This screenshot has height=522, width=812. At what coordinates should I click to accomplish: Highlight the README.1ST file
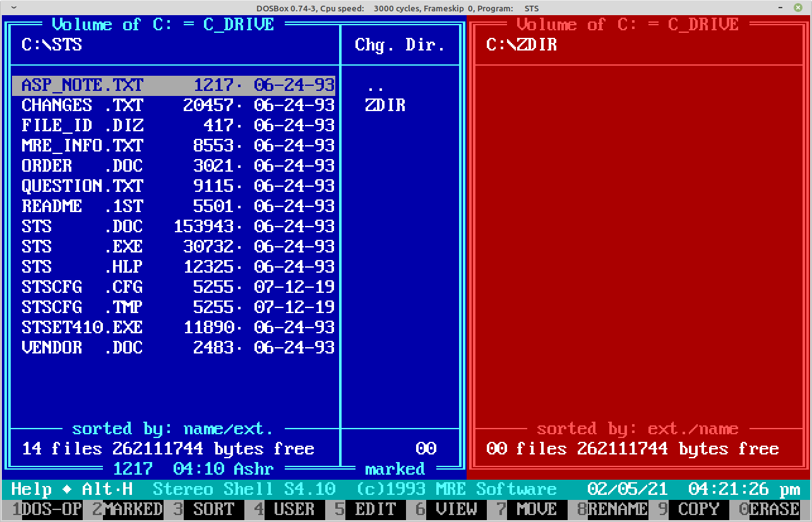177,206
